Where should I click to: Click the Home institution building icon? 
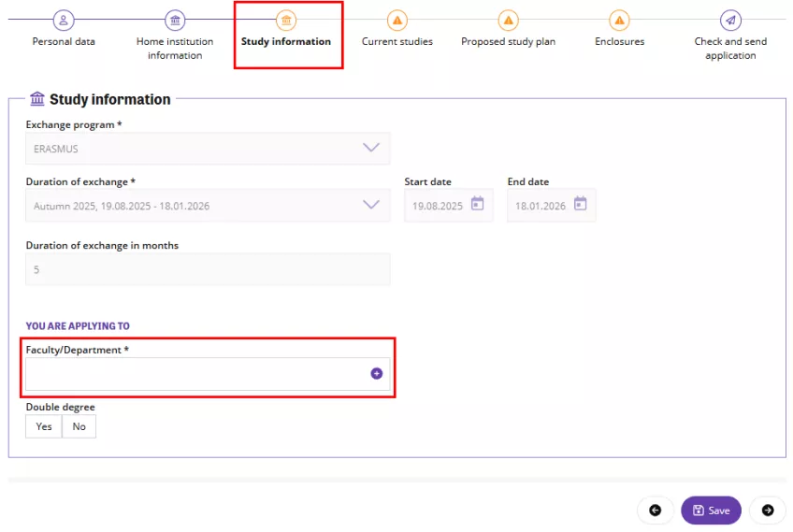(175, 21)
